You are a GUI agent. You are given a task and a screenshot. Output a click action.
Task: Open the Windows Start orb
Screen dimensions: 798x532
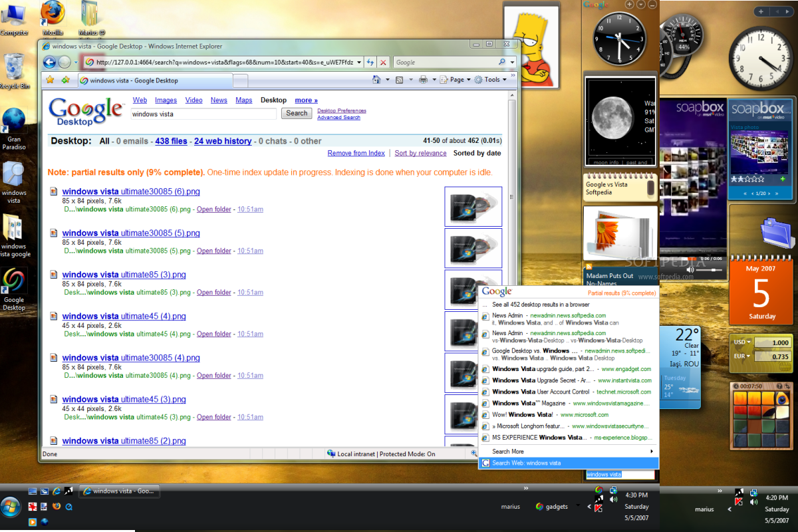click(11, 507)
